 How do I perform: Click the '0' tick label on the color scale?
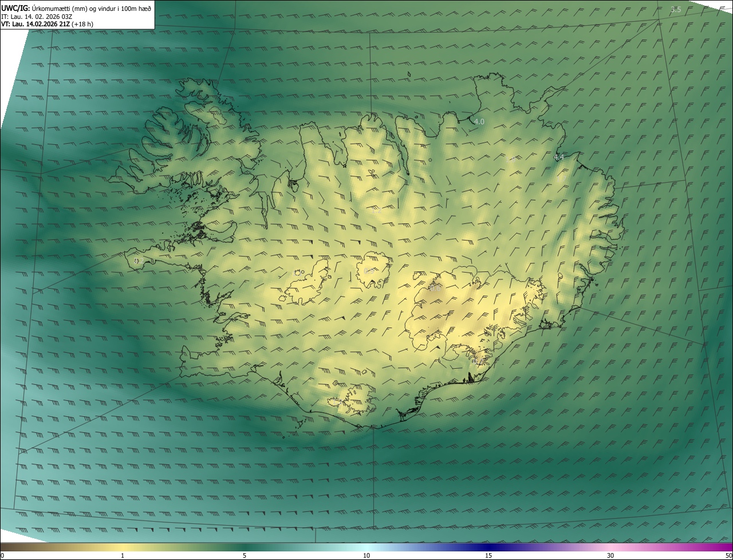pyautogui.click(x=2, y=555)
